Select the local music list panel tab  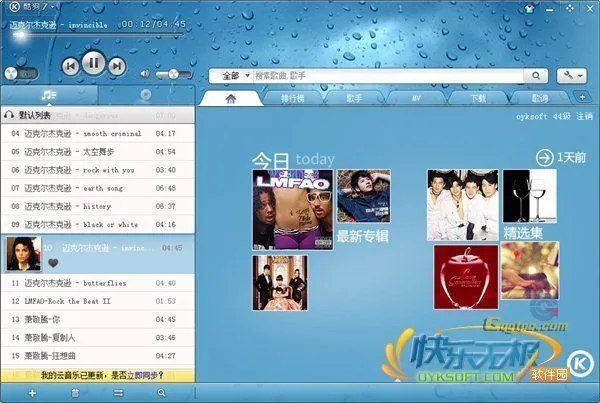pos(49,95)
